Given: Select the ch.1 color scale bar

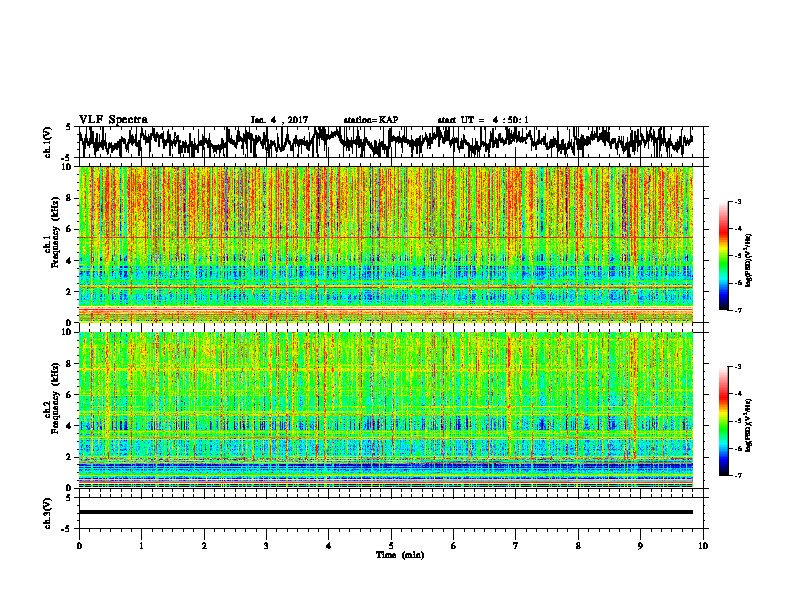Looking at the screenshot, I should 724,256.
